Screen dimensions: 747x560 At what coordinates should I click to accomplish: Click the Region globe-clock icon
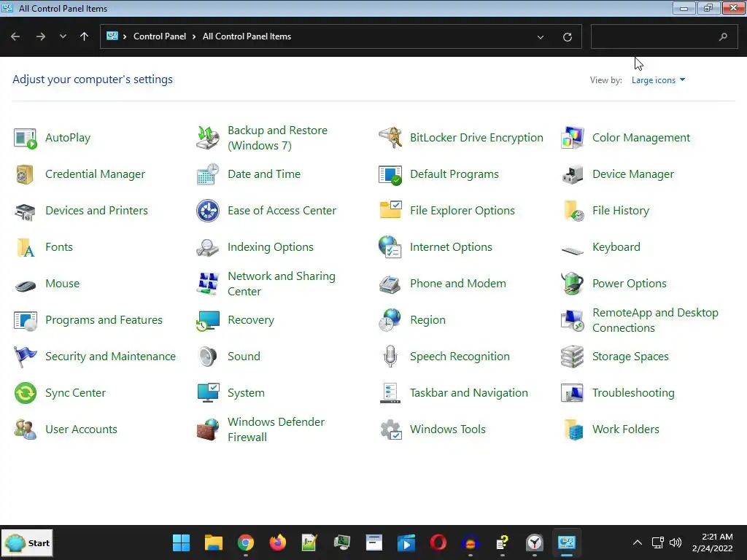point(390,319)
